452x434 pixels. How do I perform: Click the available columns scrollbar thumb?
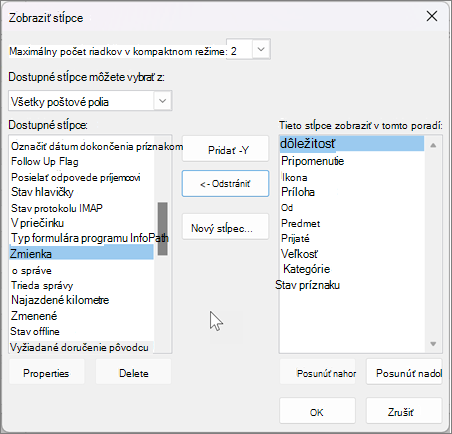pyautogui.click(x=162, y=229)
